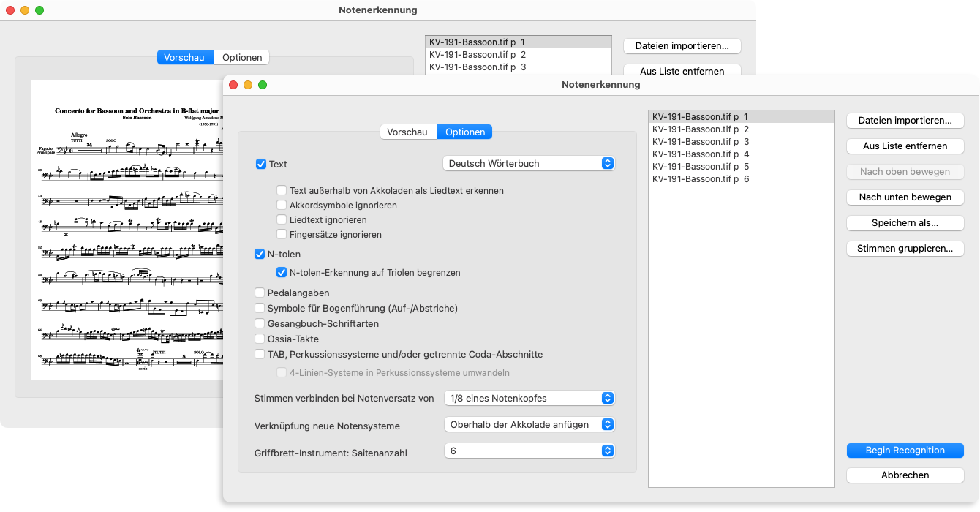Close the front Notenerkennung dialog with red button
980x512 pixels.
[x=234, y=85]
